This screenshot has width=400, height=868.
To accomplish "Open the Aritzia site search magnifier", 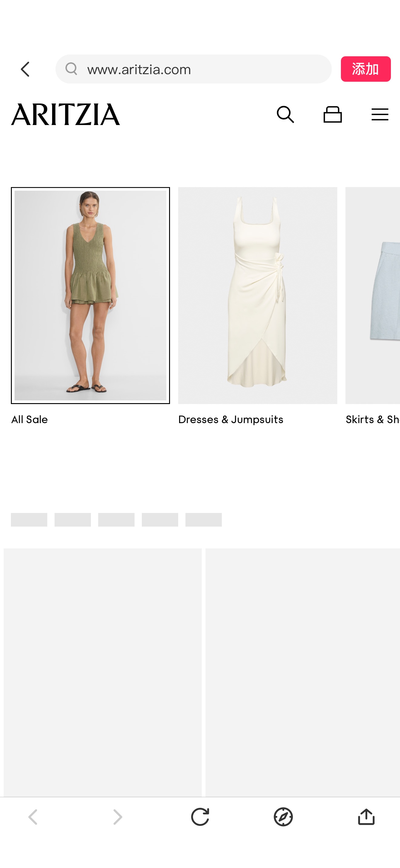I will [x=285, y=115].
